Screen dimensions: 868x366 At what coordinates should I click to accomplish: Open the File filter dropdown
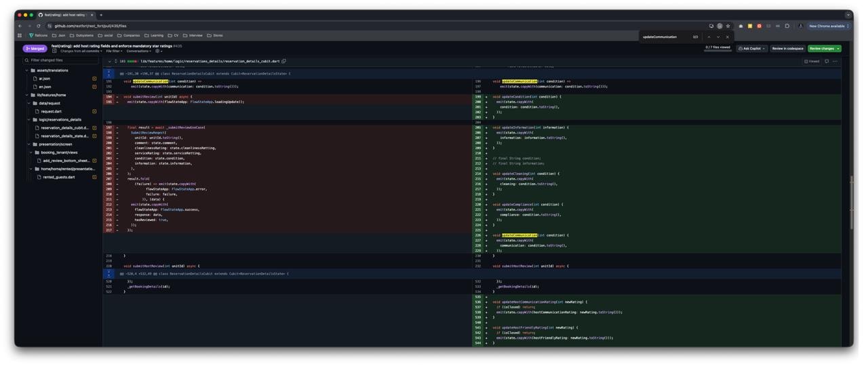pyautogui.click(x=114, y=51)
